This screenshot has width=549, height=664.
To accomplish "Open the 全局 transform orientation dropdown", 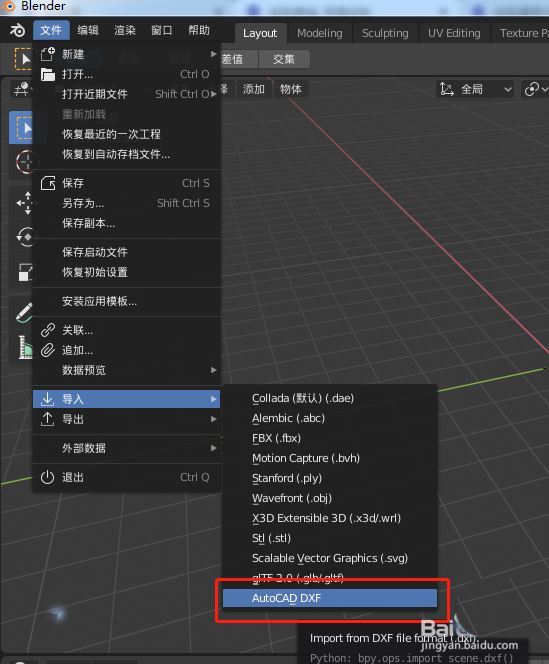I will (475, 89).
